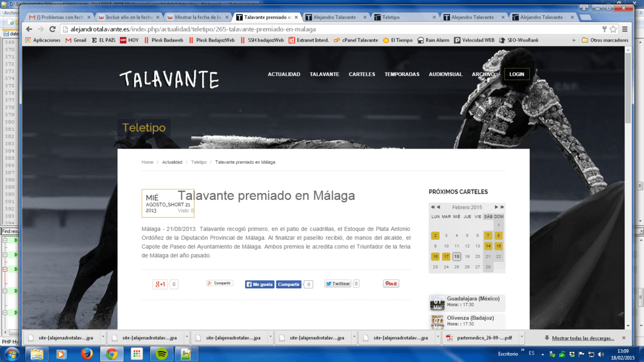Open the HOY bookmark

point(129,40)
